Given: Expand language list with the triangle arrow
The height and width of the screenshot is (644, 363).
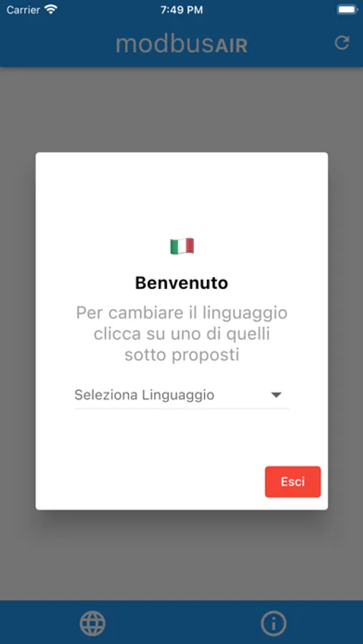Looking at the screenshot, I should tap(276, 395).
